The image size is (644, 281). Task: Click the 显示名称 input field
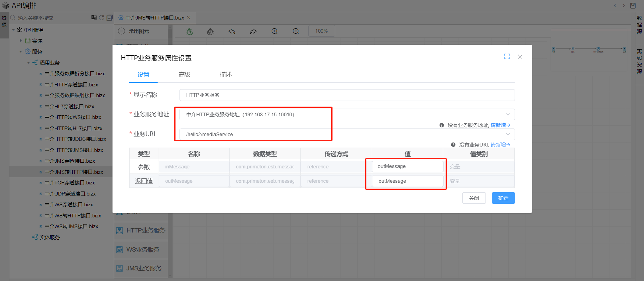[x=347, y=95]
